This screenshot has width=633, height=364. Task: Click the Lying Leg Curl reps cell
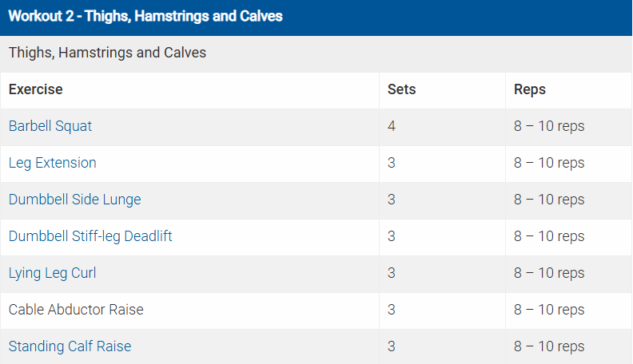tap(549, 273)
